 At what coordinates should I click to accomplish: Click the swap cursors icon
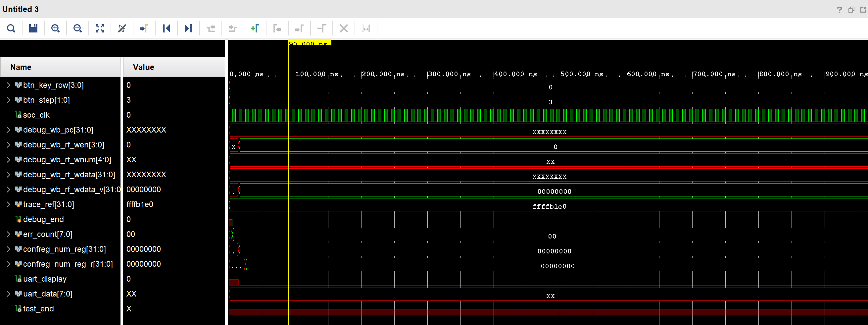pos(321,28)
